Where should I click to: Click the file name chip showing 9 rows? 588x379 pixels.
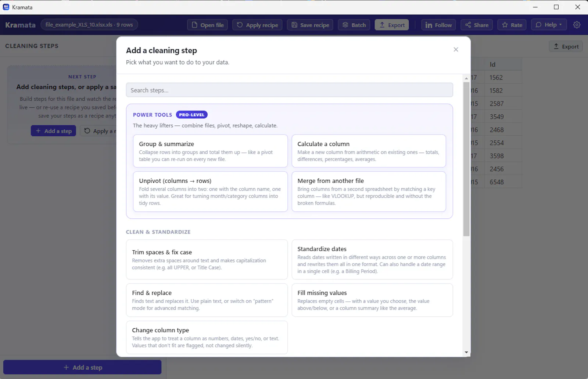(x=89, y=25)
